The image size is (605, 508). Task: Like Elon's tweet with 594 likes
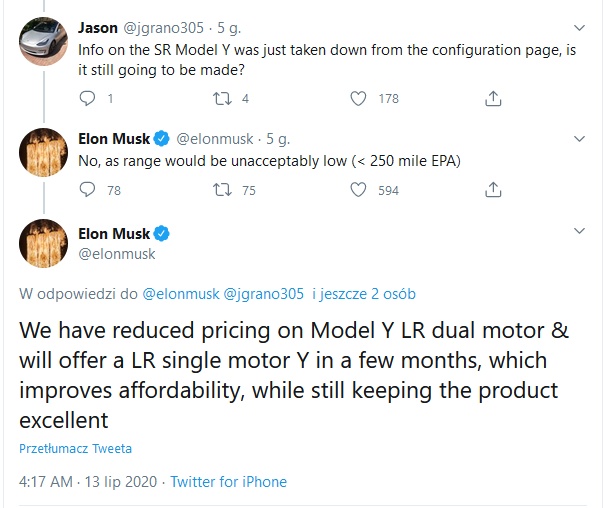[x=358, y=190]
